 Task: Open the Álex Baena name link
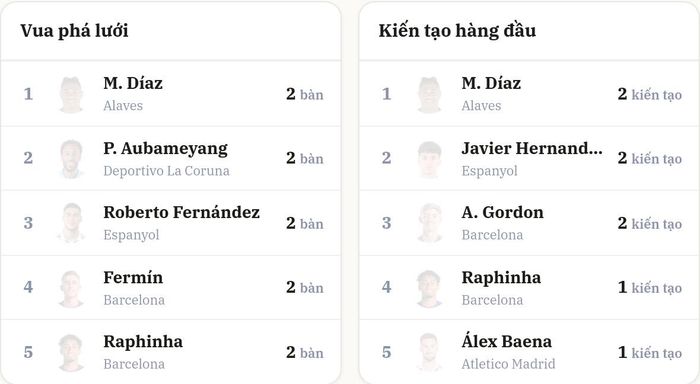(507, 341)
